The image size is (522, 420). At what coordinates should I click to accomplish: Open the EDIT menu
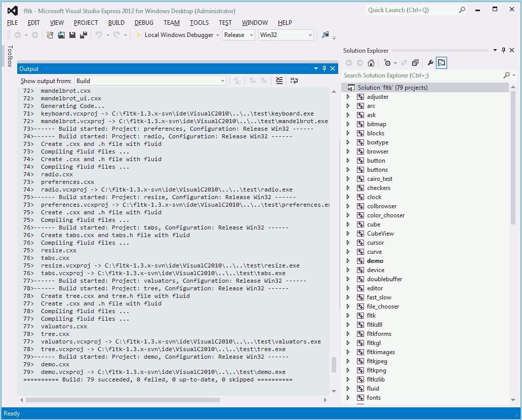[x=33, y=23]
